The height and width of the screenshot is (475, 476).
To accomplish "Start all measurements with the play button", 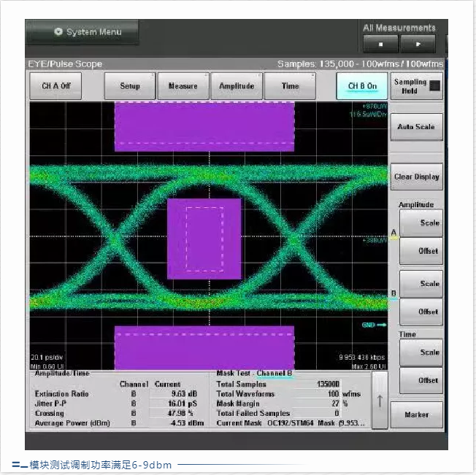I will point(418,44).
